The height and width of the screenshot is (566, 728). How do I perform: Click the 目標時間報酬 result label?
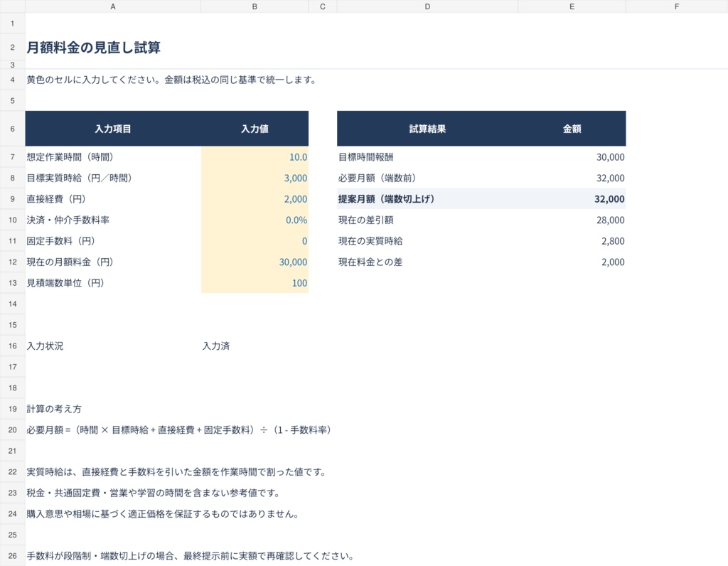(366, 157)
